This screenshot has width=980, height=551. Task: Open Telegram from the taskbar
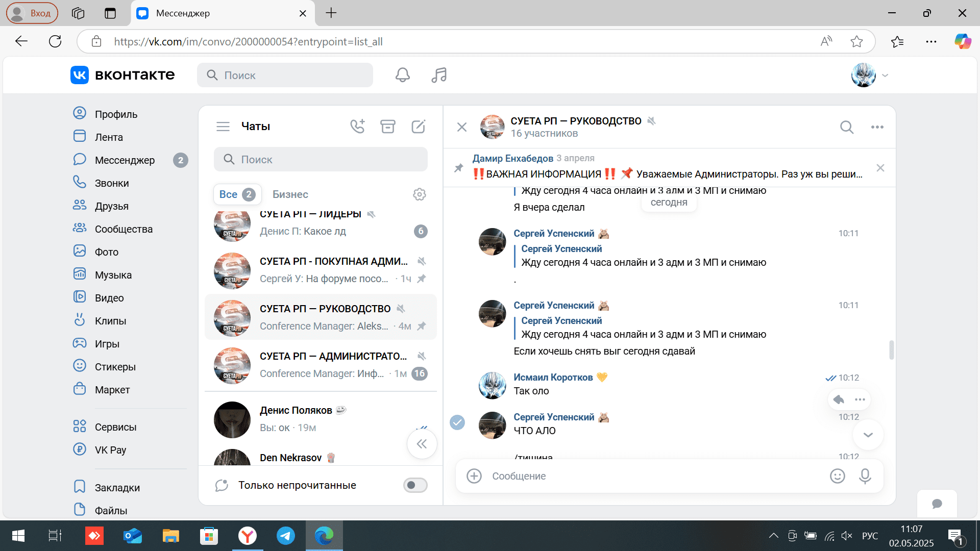[286, 536]
